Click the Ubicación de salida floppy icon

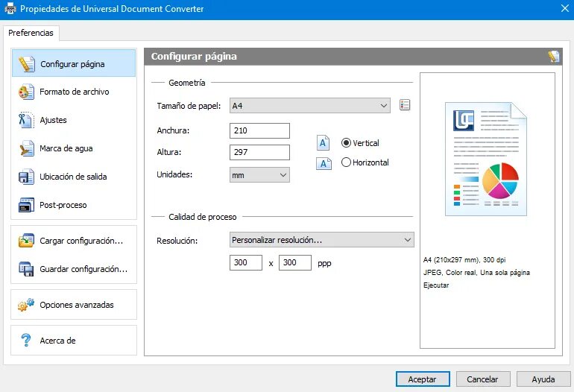click(26, 177)
